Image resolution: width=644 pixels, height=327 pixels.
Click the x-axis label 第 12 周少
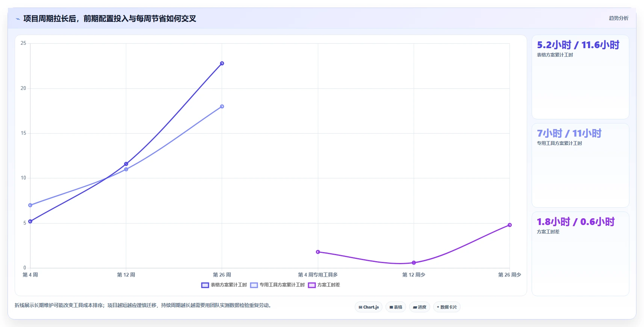(414, 275)
